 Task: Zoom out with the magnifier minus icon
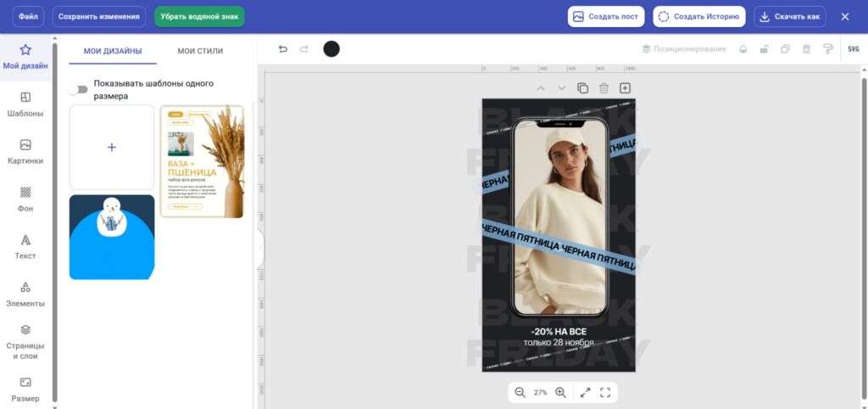[x=520, y=392]
